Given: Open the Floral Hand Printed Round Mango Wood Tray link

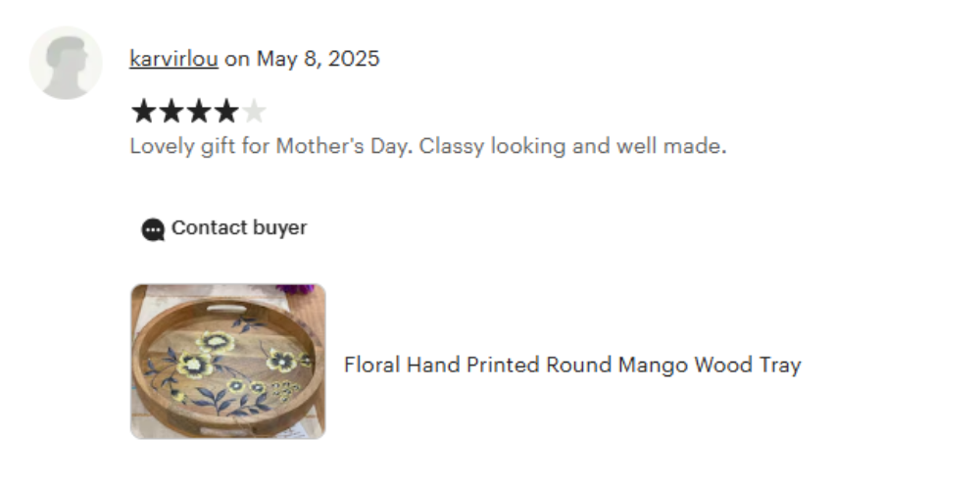Looking at the screenshot, I should [x=572, y=366].
